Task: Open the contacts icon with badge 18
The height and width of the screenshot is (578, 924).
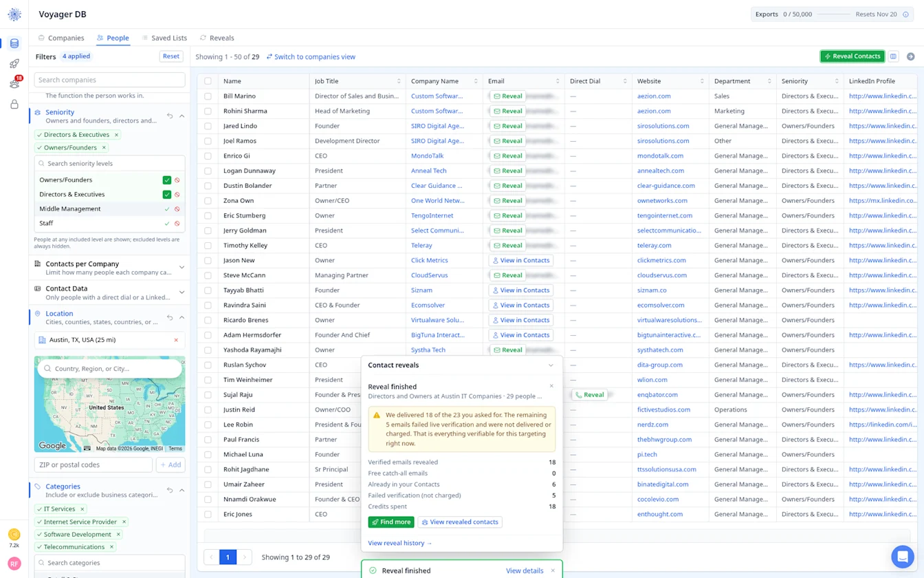Action: pos(14,83)
